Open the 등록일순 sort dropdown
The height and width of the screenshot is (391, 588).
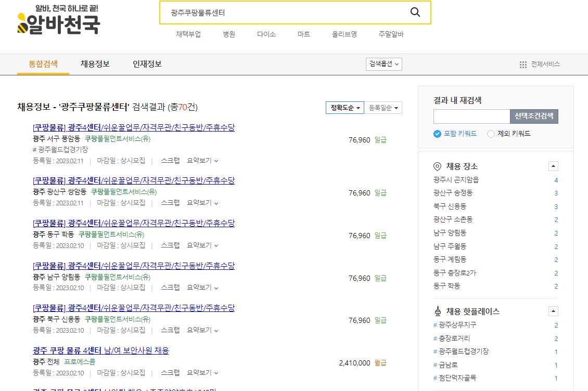click(384, 108)
